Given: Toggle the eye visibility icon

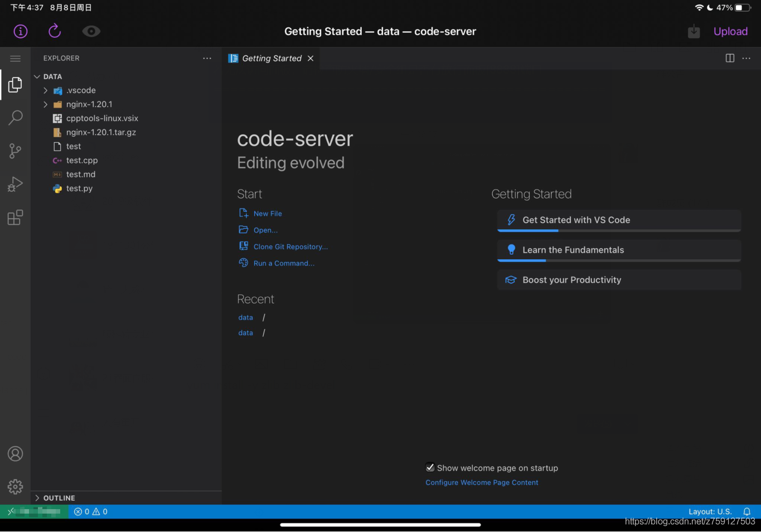Looking at the screenshot, I should click(91, 31).
